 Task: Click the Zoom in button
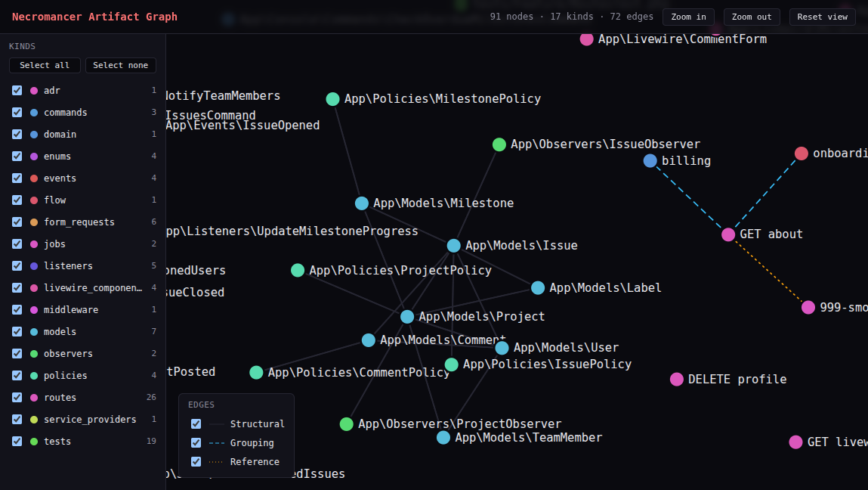click(689, 17)
